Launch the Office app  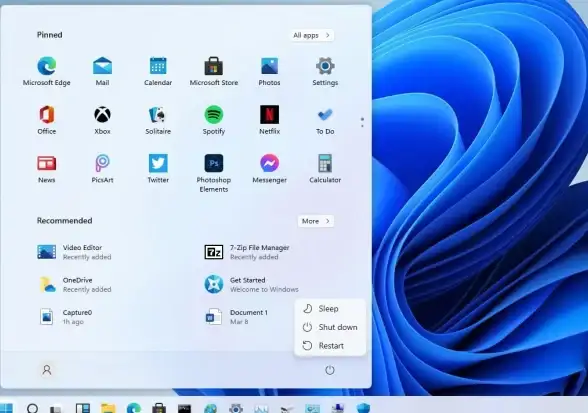pyautogui.click(x=46, y=120)
